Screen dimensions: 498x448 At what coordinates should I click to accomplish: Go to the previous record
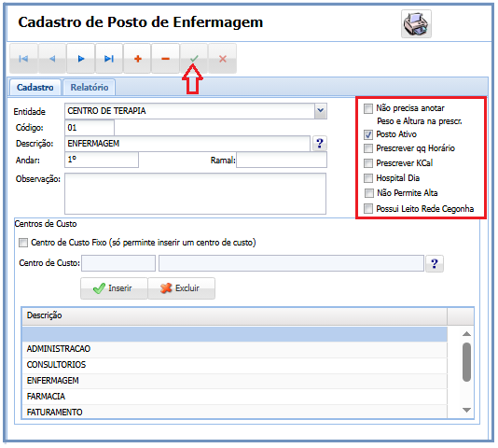click(52, 59)
